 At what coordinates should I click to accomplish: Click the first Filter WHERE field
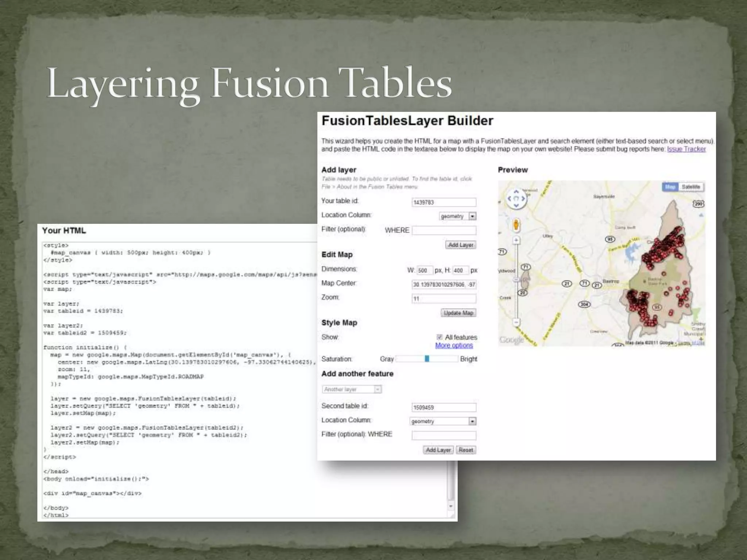click(444, 230)
